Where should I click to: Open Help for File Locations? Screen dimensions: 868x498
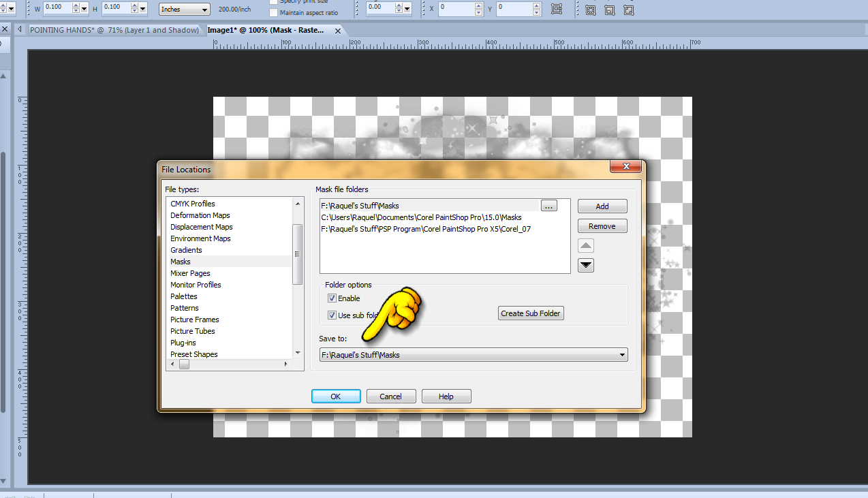446,396
